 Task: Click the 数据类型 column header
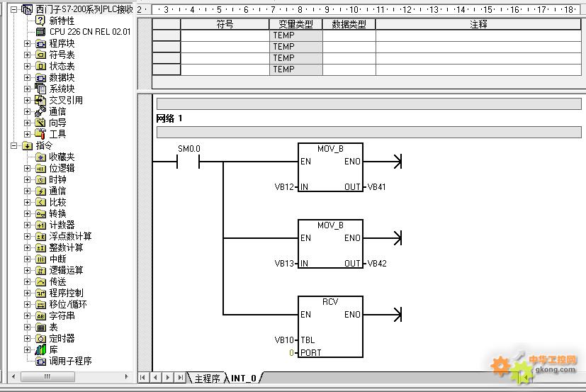[x=349, y=24]
